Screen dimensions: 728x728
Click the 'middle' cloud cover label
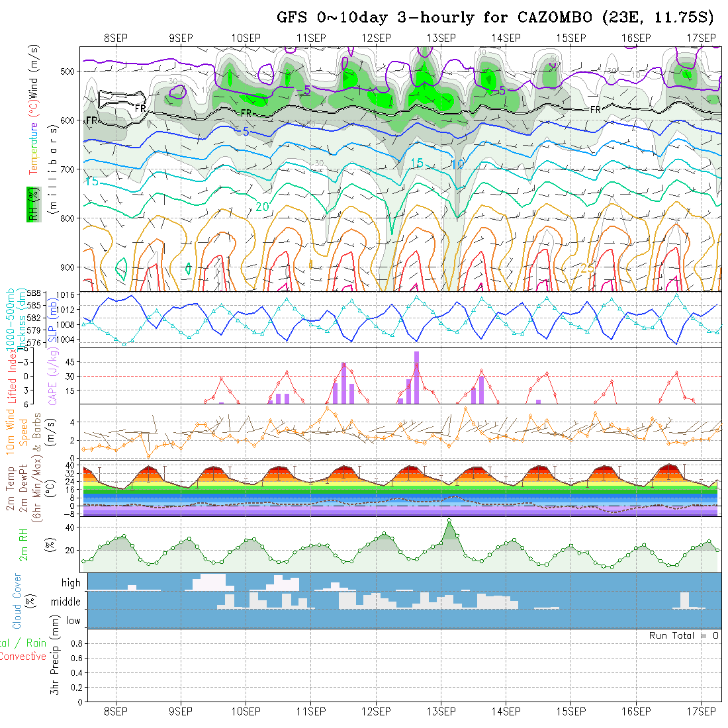[66, 602]
